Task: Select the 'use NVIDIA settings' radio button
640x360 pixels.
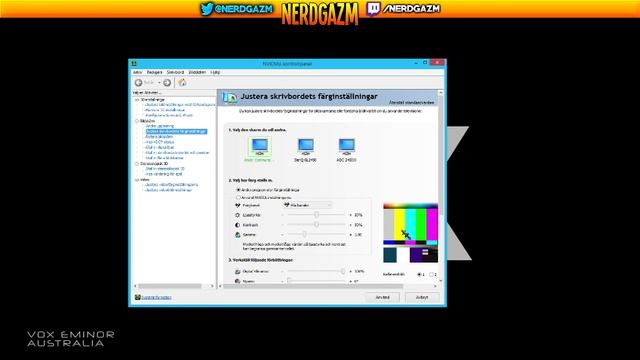Action: pos(238,198)
